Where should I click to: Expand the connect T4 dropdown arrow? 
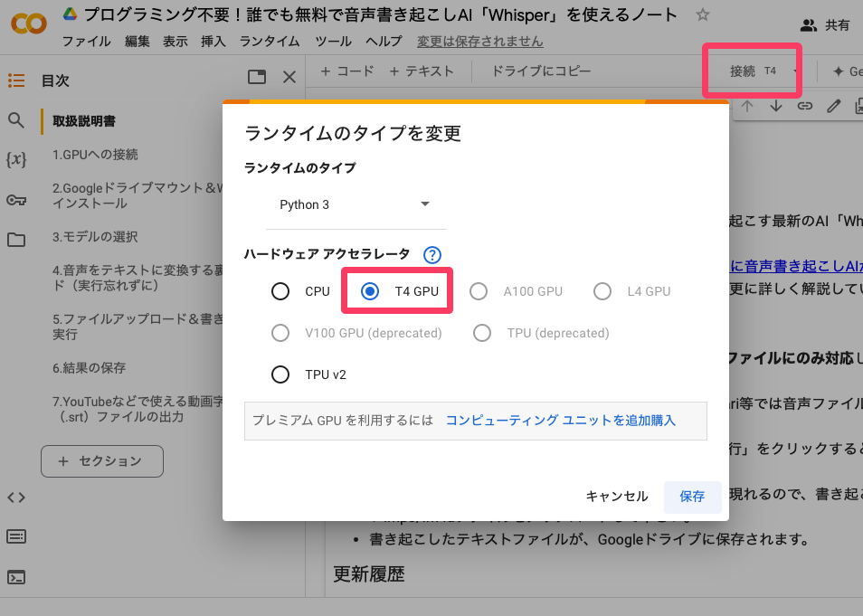click(x=795, y=71)
